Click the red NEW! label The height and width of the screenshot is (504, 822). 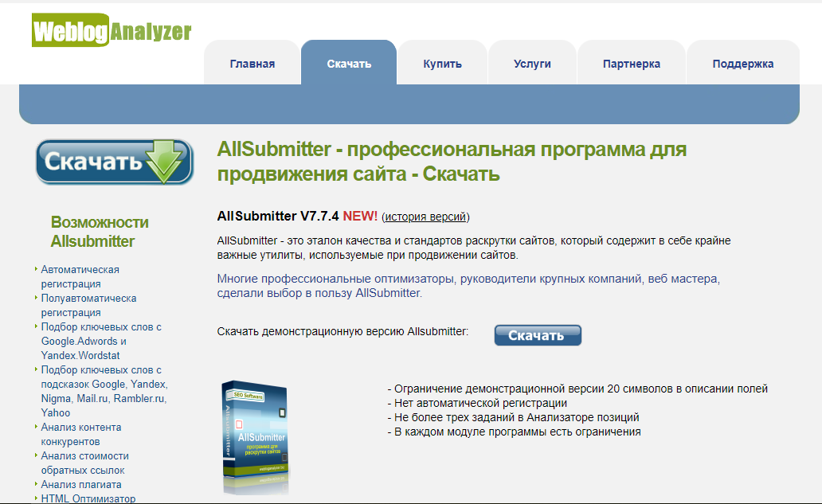pyautogui.click(x=360, y=217)
